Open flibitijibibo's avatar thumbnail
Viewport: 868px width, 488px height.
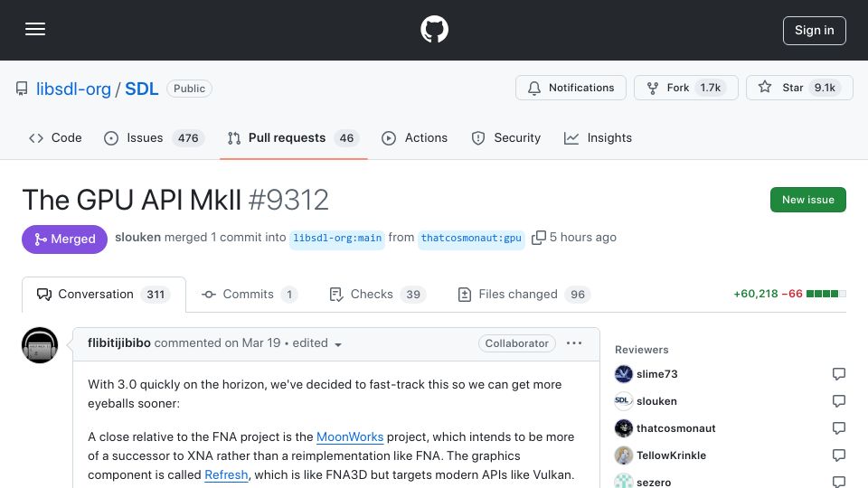coord(40,345)
